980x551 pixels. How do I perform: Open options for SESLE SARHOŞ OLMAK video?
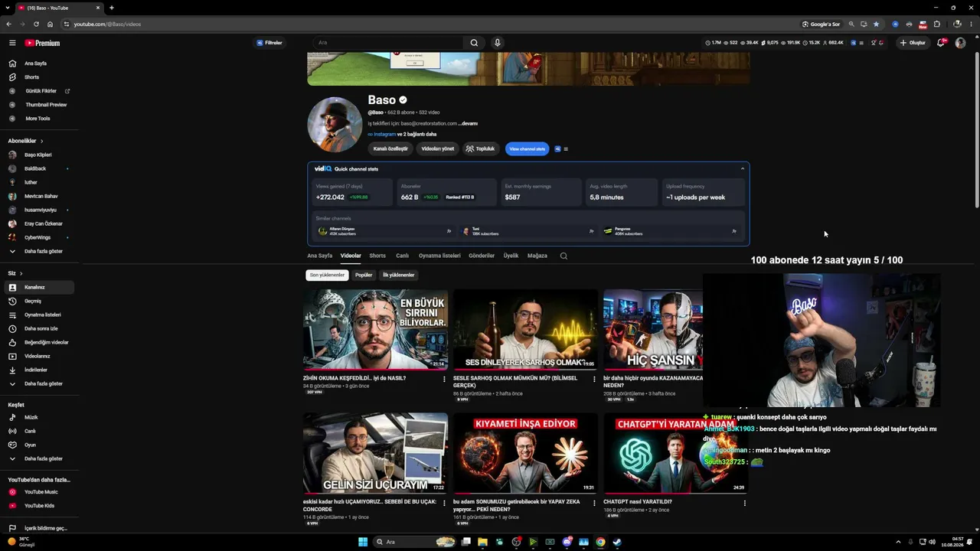594,379
